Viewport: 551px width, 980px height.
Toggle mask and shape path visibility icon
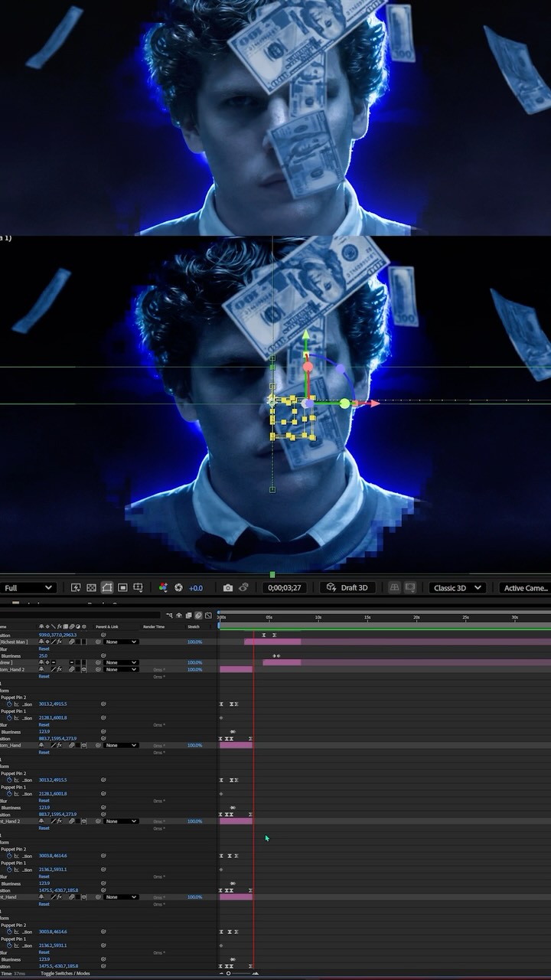(107, 587)
